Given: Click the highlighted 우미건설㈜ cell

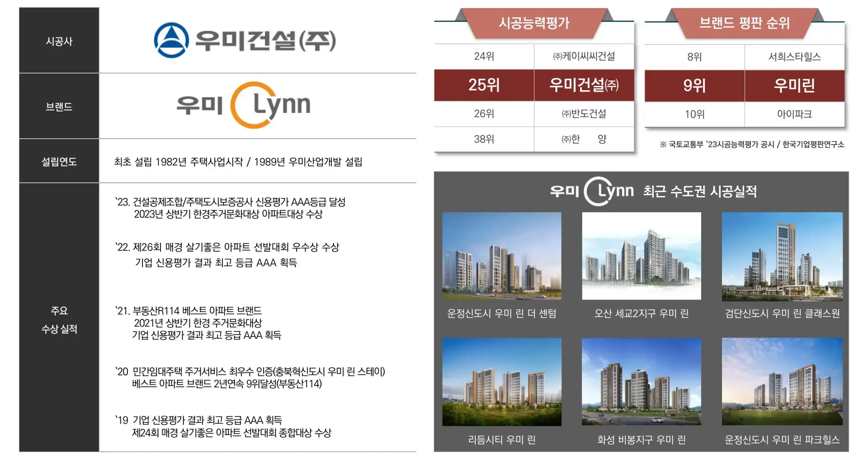Looking at the screenshot, I should click(584, 85).
